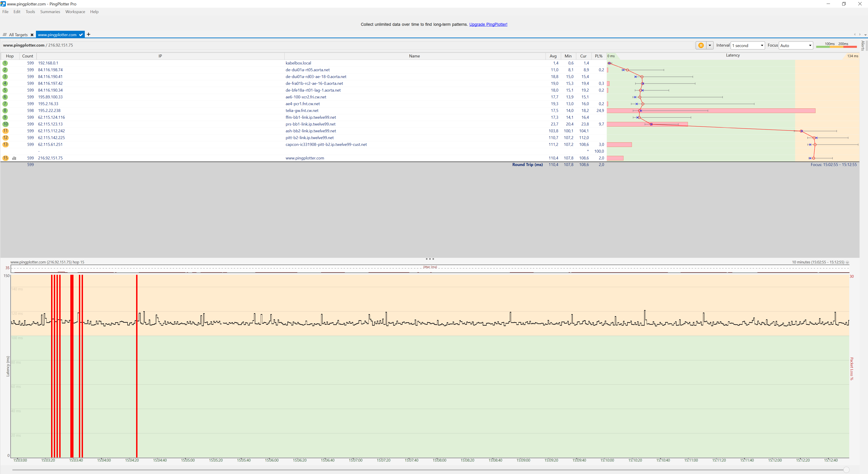
Task: Expand the 10 minutes graph timeframe chevron
Action: click(x=847, y=262)
